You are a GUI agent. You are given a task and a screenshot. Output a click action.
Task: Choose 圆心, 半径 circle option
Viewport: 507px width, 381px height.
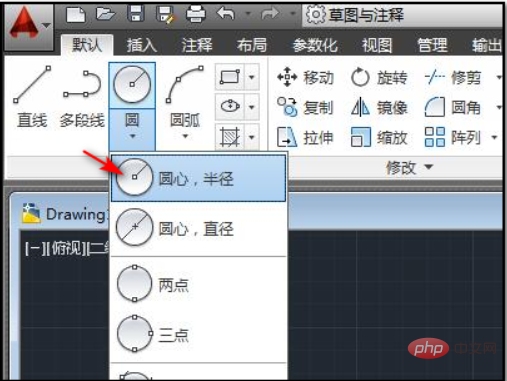[198, 178]
